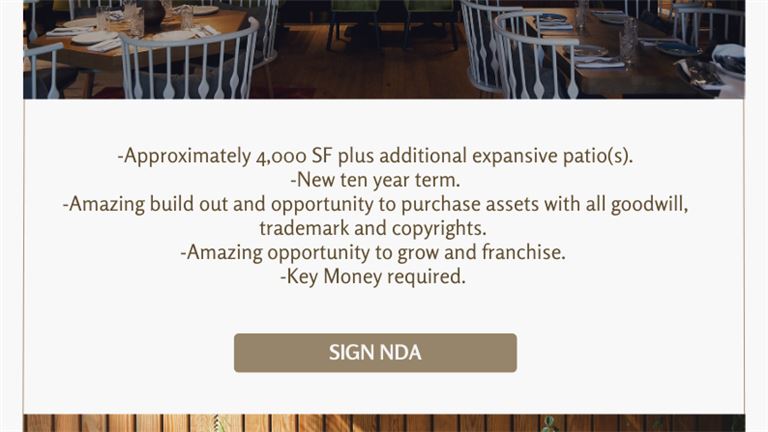Click the white plate on left table

click(x=94, y=37)
